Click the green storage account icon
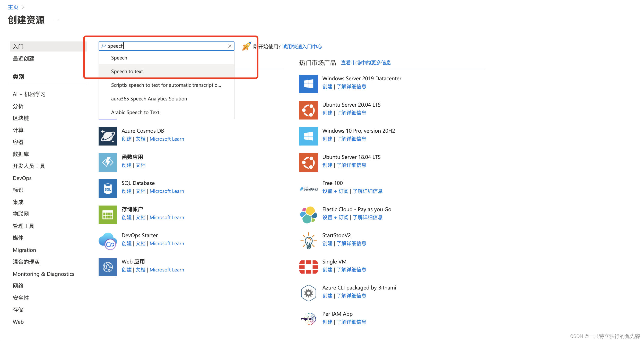The width and height of the screenshot is (644, 341). (x=108, y=215)
